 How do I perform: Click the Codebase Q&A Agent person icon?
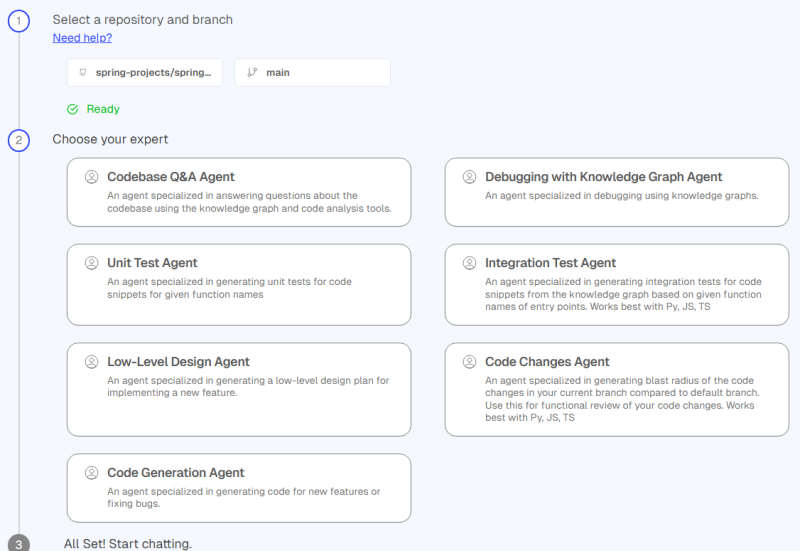(91, 177)
